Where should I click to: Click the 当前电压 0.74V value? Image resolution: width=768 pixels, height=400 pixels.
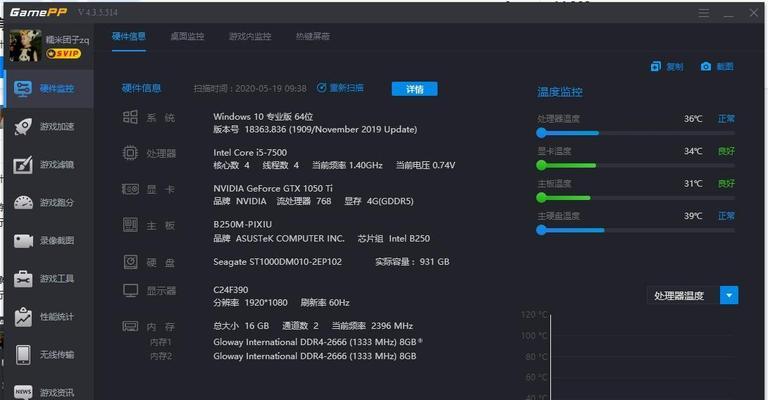pos(425,165)
